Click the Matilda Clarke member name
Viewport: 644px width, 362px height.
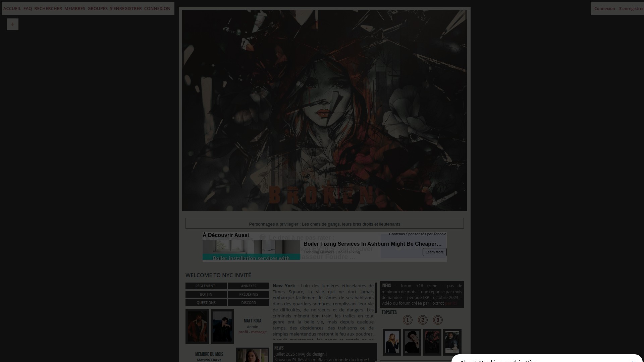click(x=209, y=360)
